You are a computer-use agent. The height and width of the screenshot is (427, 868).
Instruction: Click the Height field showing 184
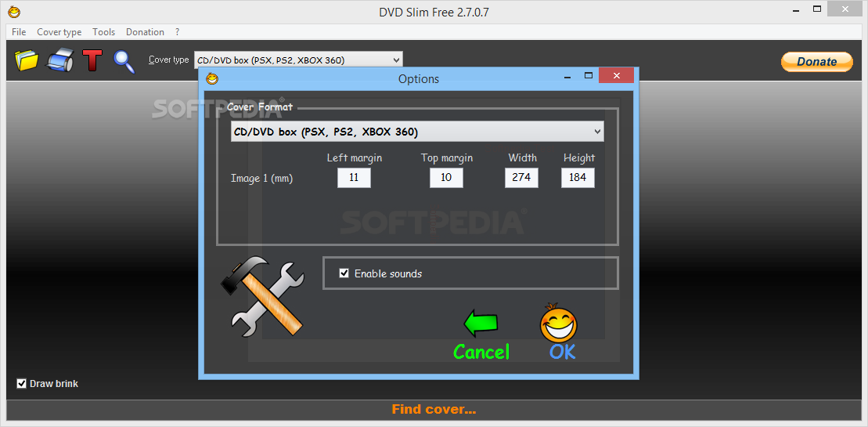[578, 178]
